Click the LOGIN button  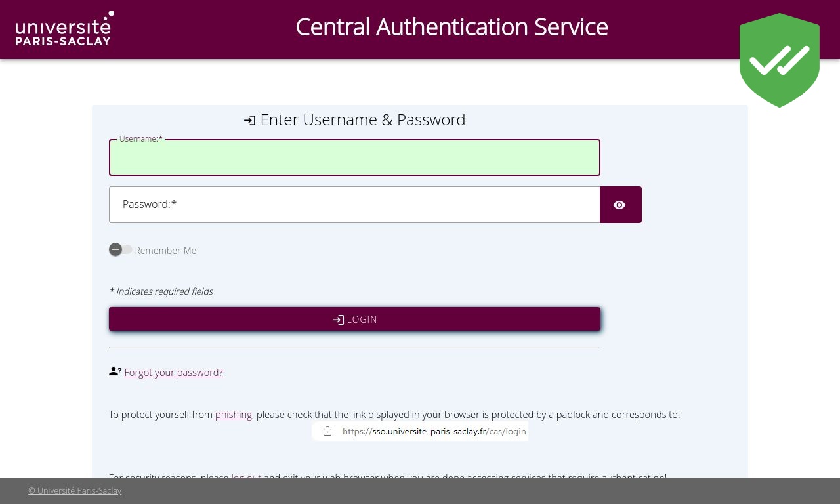pos(354,319)
